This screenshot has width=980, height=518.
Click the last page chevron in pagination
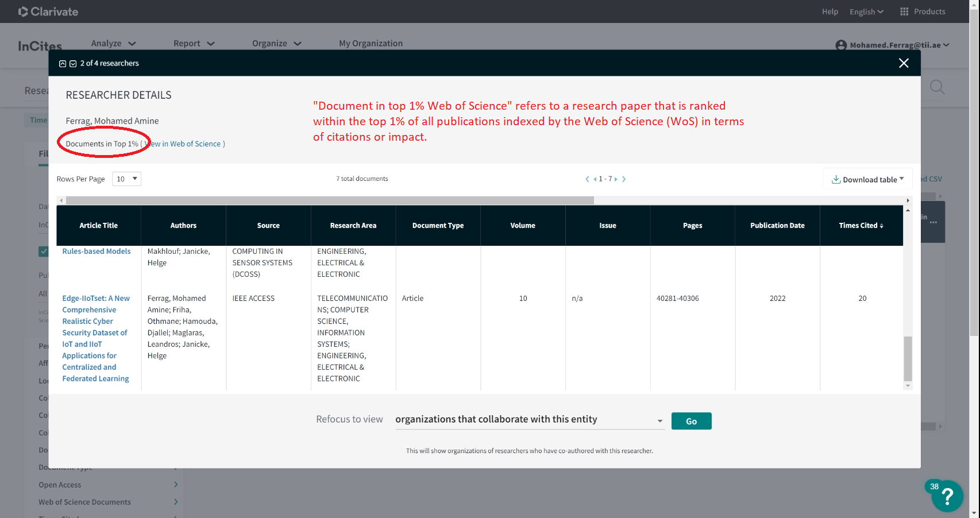624,179
